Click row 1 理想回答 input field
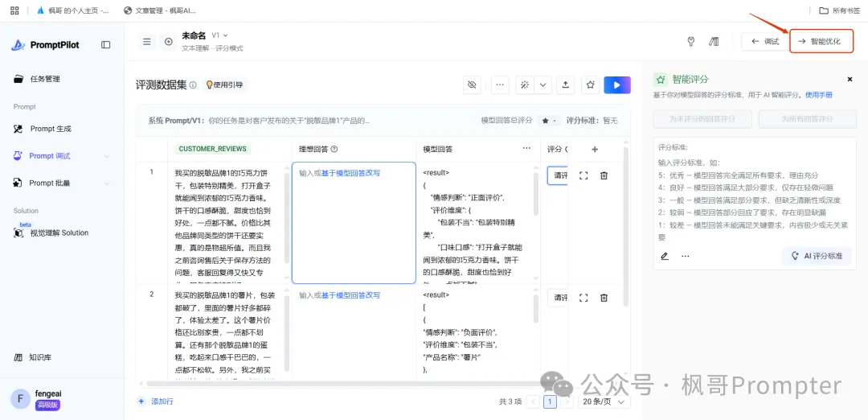Screen dimensions: 868x420 (x=354, y=223)
